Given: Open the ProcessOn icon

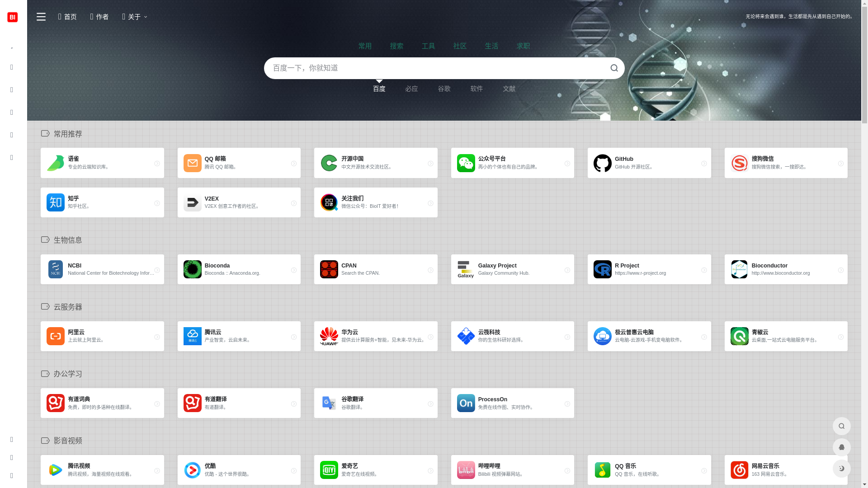Looking at the screenshot, I should (x=466, y=403).
